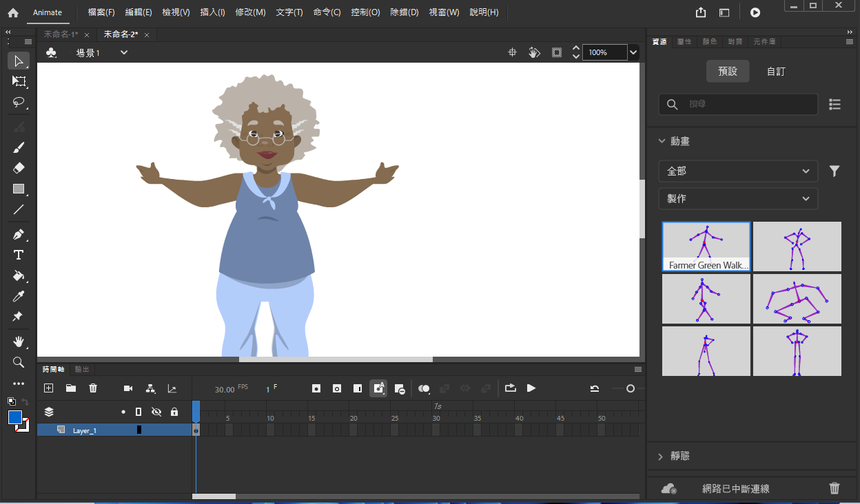This screenshot has height=504, width=860.
Task: Click the Home icon
Action: (13, 12)
